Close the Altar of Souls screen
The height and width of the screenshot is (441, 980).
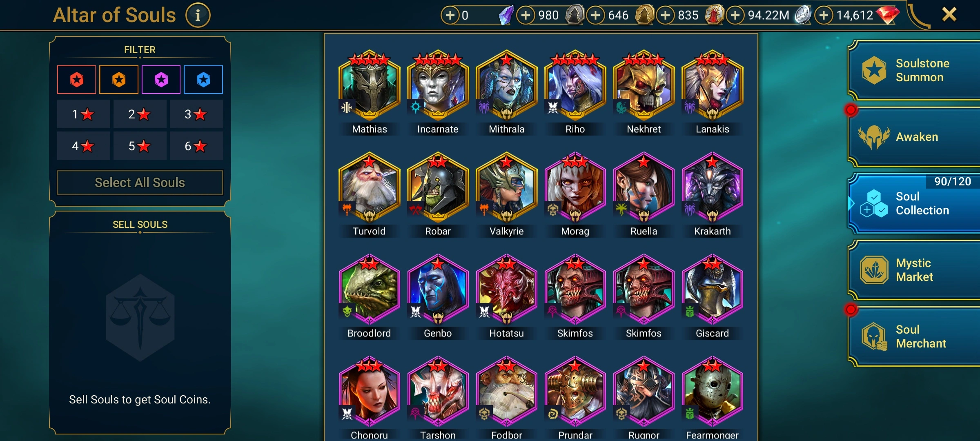[x=949, y=15]
